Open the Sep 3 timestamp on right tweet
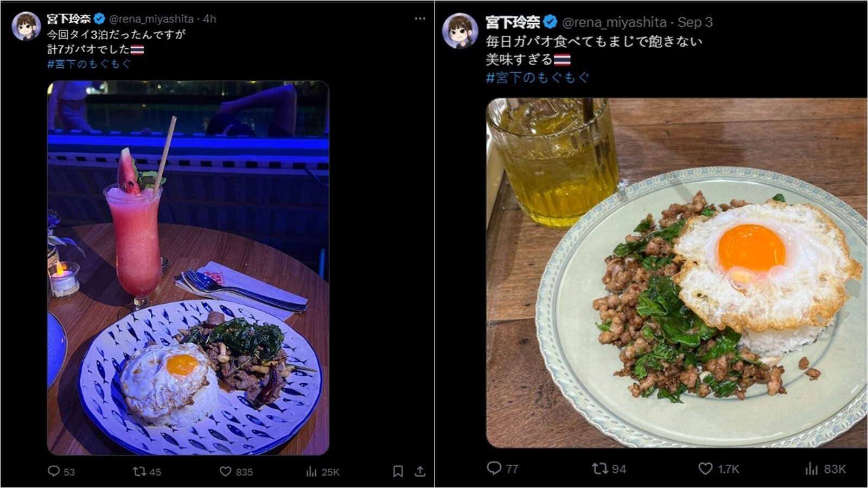The width and height of the screenshot is (868, 488). (695, 22)
